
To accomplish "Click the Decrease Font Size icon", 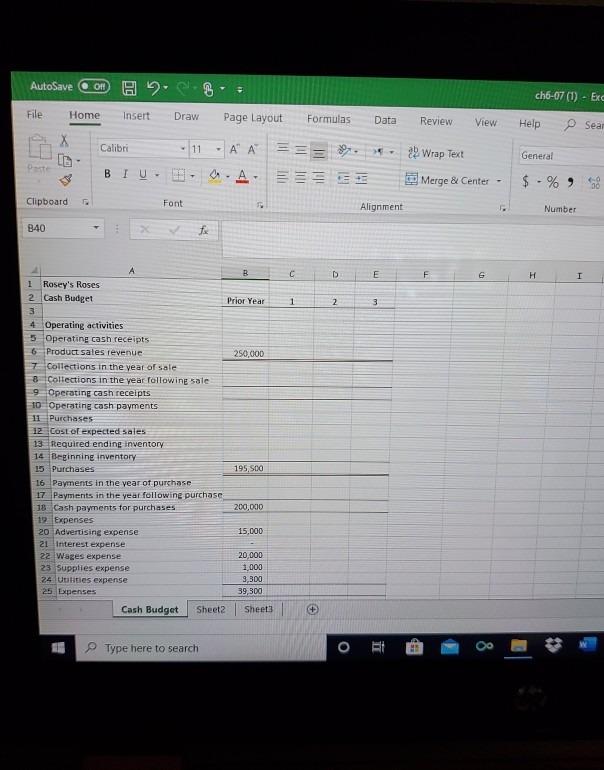I will (253, 150).
